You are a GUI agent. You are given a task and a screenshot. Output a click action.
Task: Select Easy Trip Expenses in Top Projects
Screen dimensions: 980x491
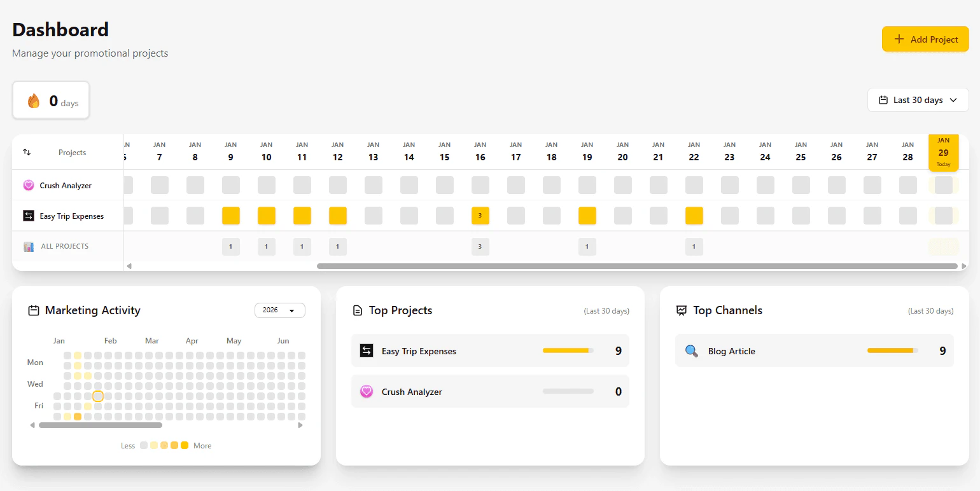tap(490, 350)
